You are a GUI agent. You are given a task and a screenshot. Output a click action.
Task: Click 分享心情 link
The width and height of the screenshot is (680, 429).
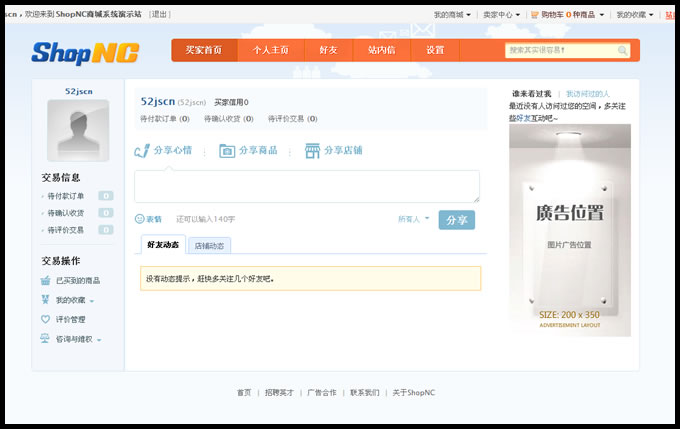pyautogui.click(x=173, y=150)
